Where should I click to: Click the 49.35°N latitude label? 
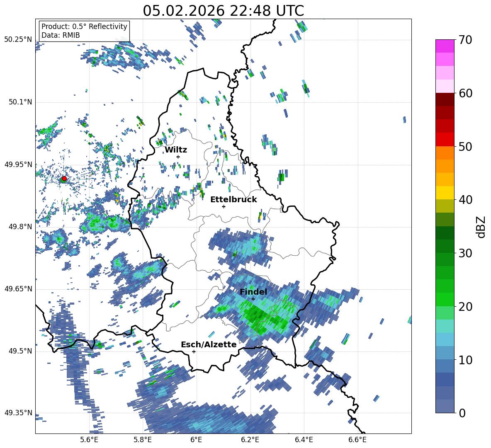[18, 413]
